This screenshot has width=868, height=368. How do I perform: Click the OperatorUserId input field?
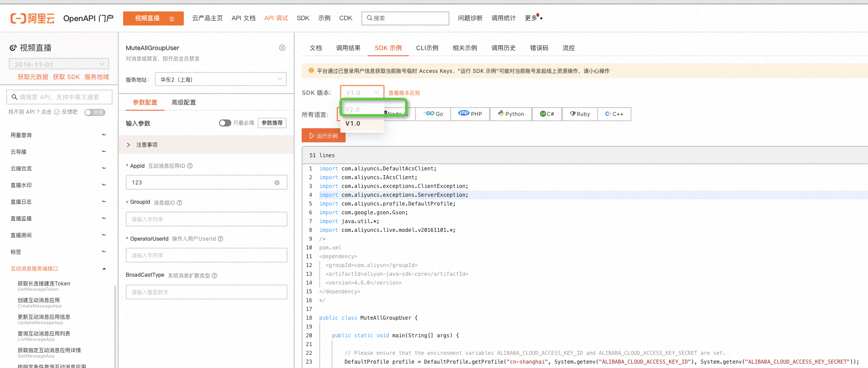tap(207, 255)
